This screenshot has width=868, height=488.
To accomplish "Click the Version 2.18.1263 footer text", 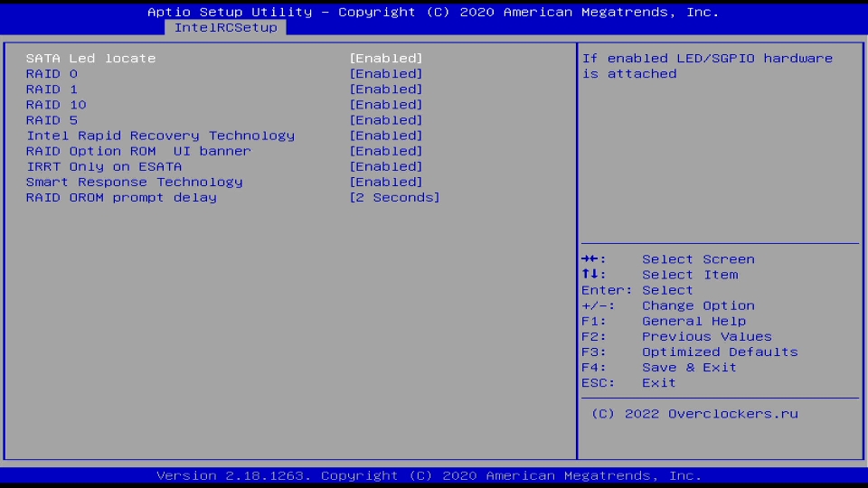I will tap(429, 476).
